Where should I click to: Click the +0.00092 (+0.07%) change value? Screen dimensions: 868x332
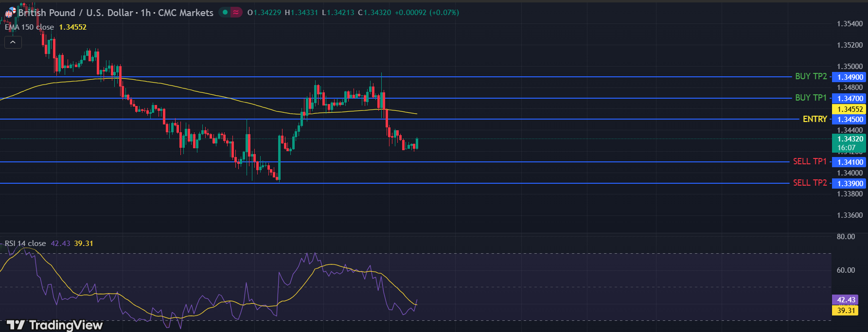coord(426,13)
